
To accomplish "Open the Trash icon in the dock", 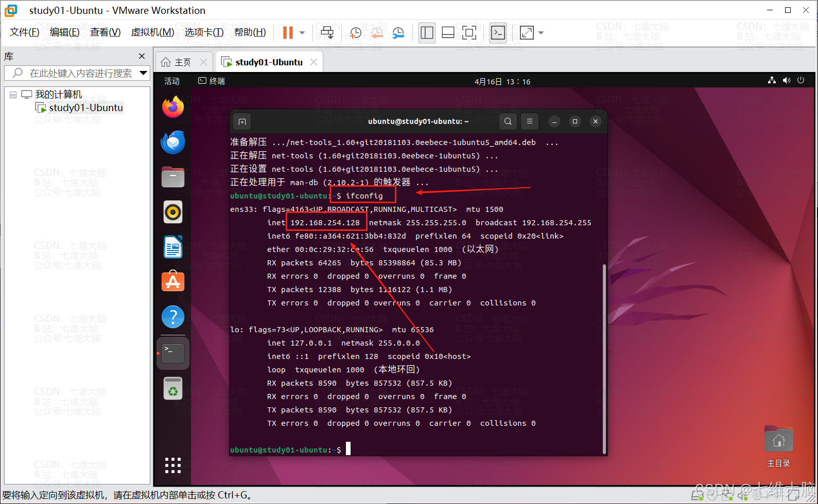I will click(173, 388).
